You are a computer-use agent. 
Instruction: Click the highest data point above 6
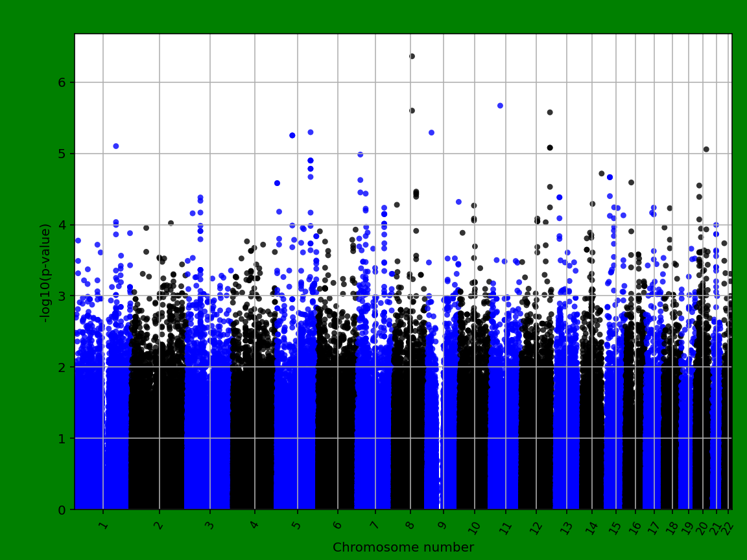[x=412, y=56]
